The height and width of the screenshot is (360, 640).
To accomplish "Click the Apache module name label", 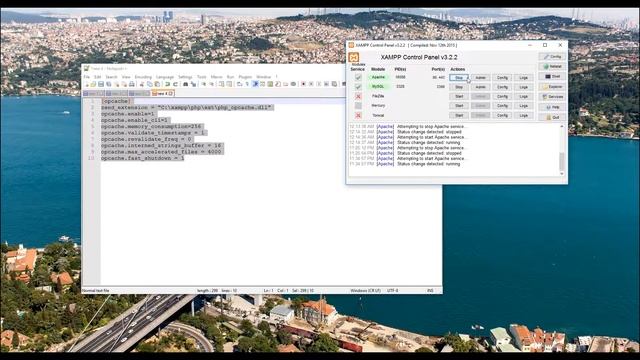I will [x=378, y=77].
